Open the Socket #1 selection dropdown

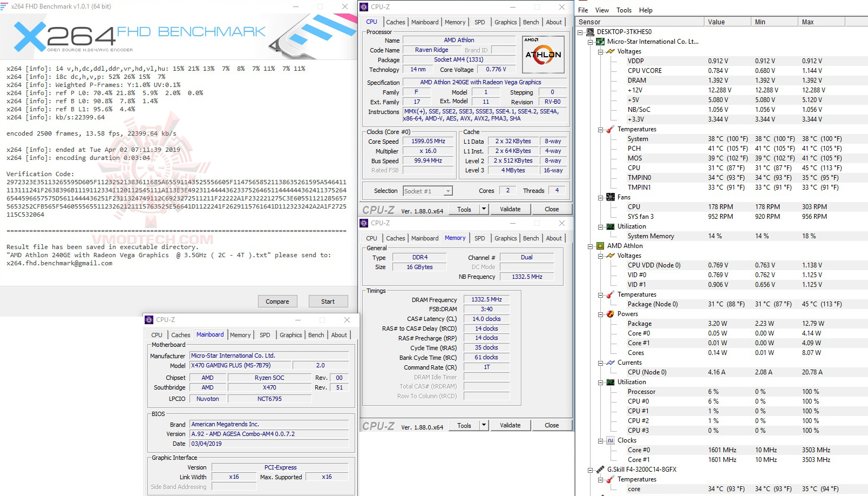point(447,191)
